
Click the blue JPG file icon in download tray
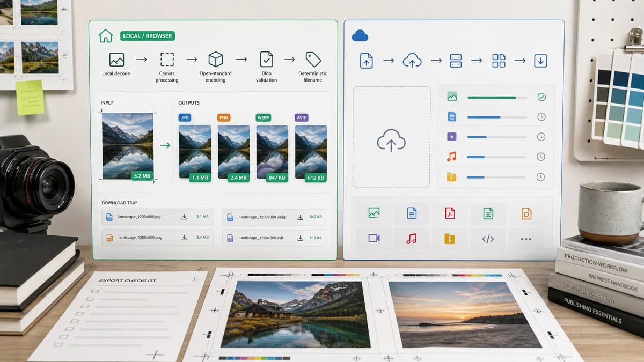tap(109, 217)
